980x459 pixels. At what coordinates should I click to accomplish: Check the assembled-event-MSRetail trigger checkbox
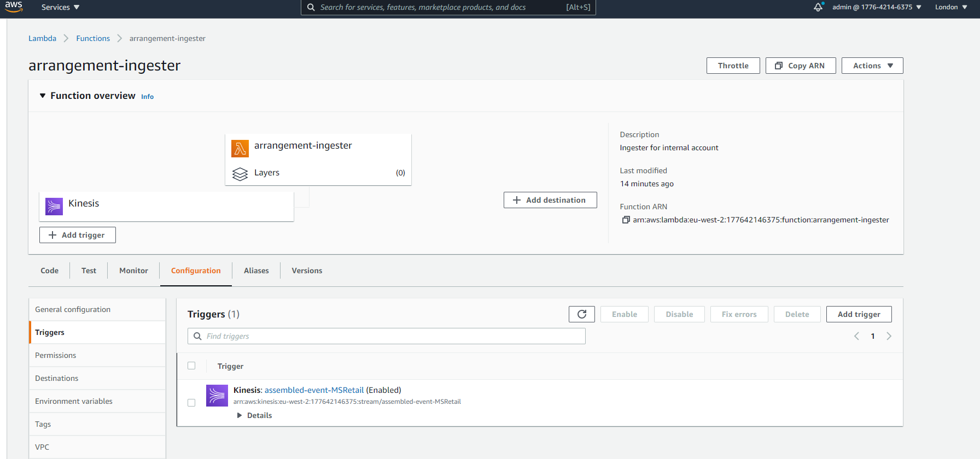[191, 403]
